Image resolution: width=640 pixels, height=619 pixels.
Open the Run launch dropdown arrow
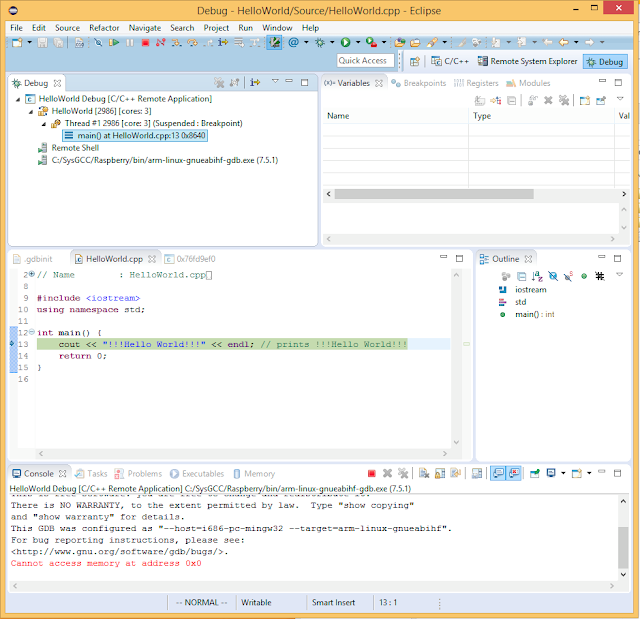358,42
